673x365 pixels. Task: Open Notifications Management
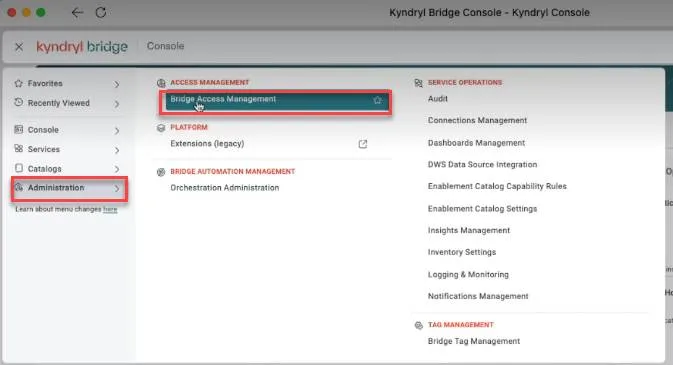click(478, 296)
